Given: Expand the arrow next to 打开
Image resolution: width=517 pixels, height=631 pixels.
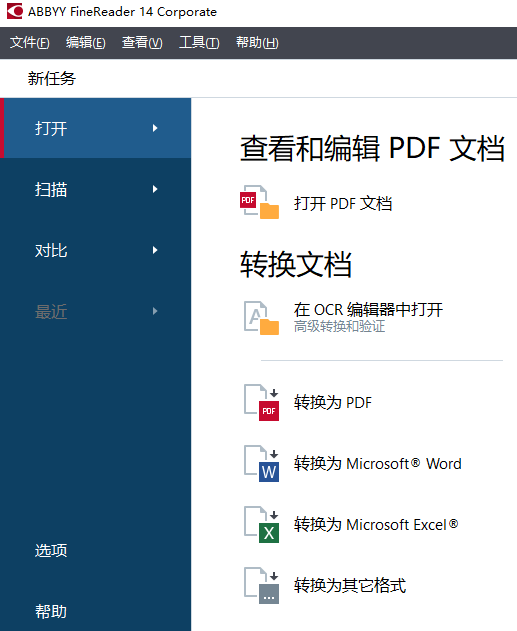Looking at the screenshot, I should (155, 128).
